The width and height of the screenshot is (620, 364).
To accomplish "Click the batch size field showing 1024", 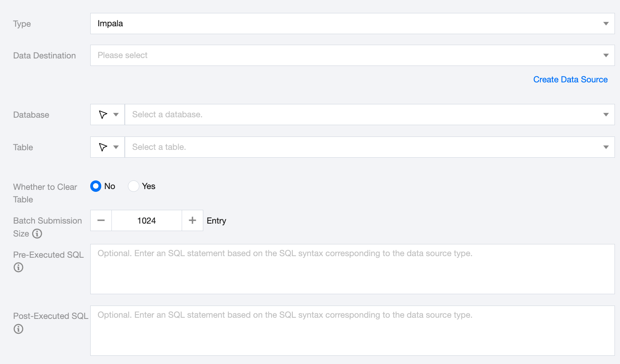I will click(147, 220).
